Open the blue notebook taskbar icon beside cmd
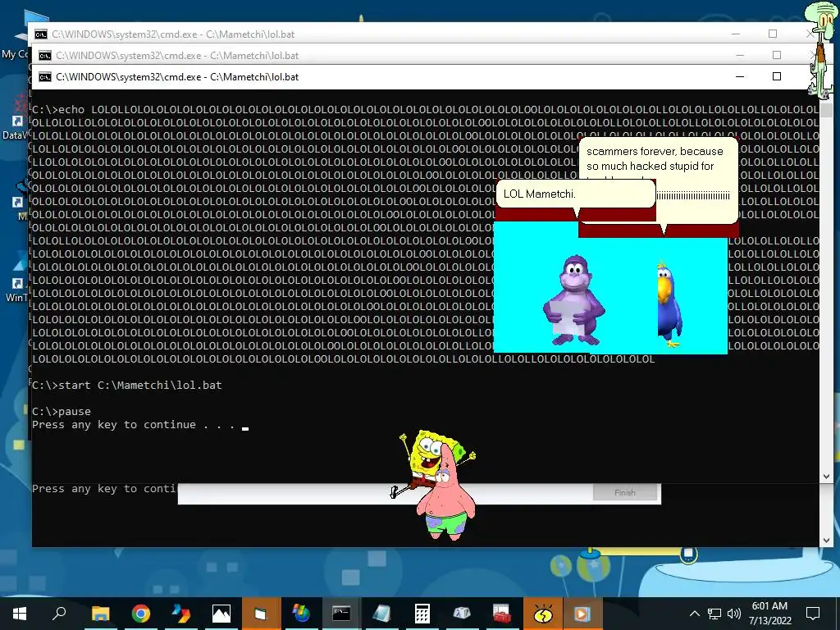 tap(381, 614)
